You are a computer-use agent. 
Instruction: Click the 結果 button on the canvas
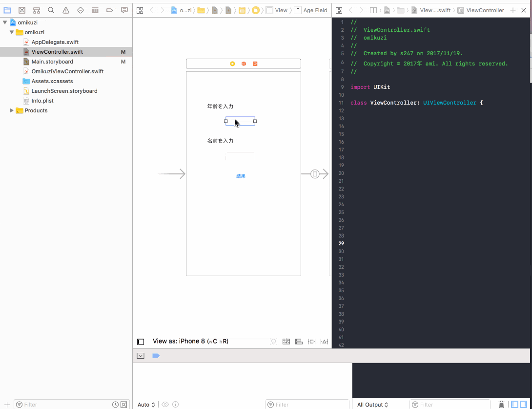tap(241, 176)
